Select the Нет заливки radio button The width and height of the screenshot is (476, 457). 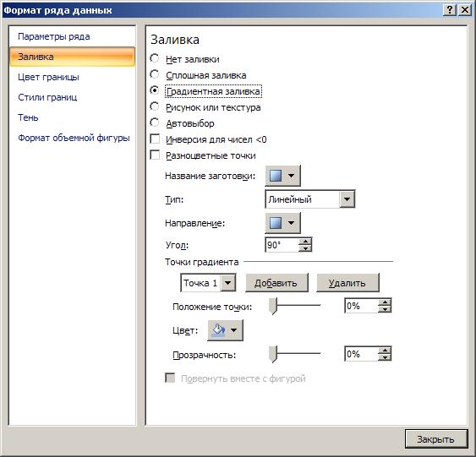[155, 58]
